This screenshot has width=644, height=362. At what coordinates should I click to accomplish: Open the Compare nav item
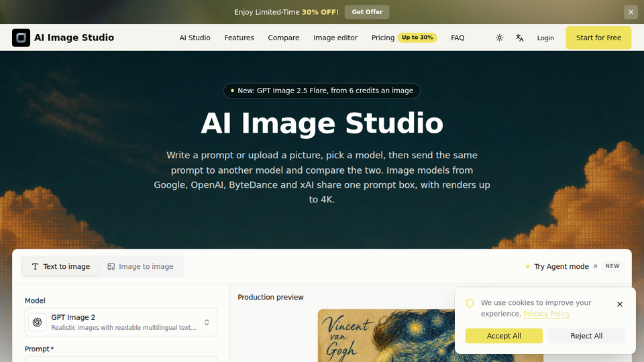pyautogui.click(x=283, y=38)
